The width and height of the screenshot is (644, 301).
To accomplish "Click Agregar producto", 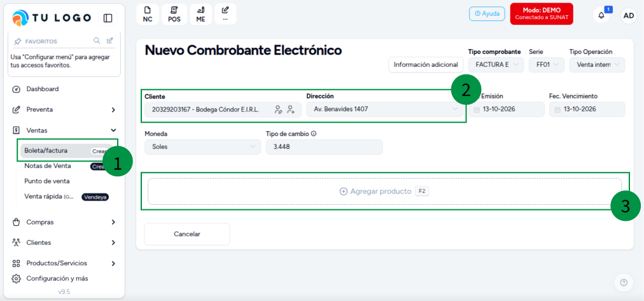I will tap(384, 192).
